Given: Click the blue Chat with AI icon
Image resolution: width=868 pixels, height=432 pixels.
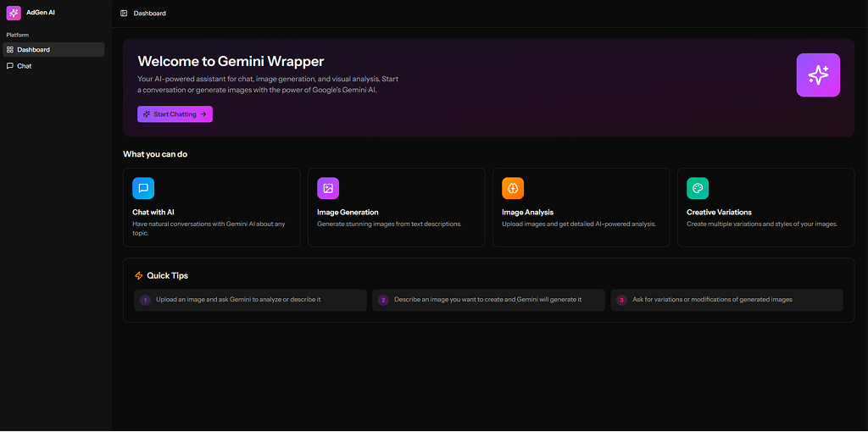Looking at the screenshot, I should 143,188.
